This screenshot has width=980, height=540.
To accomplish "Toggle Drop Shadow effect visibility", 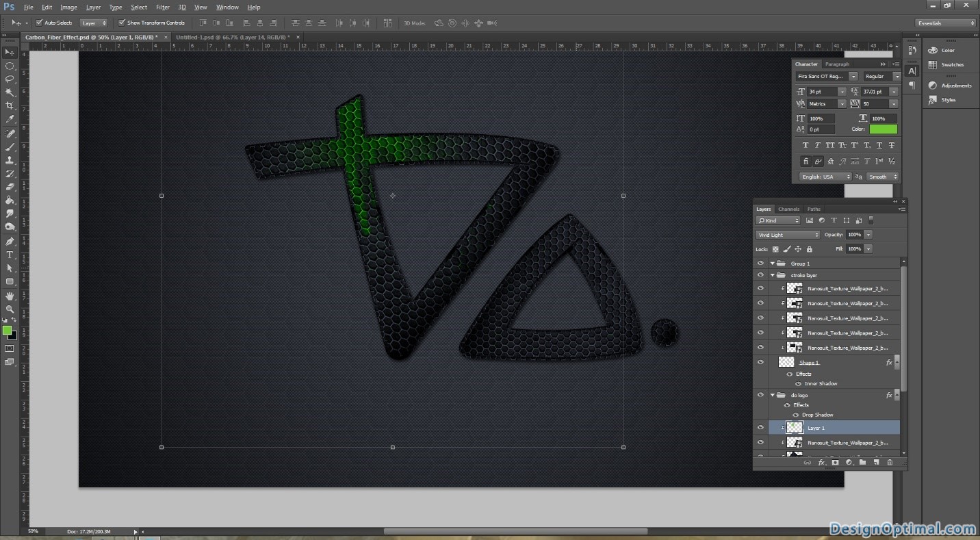I will pos(795,415).
